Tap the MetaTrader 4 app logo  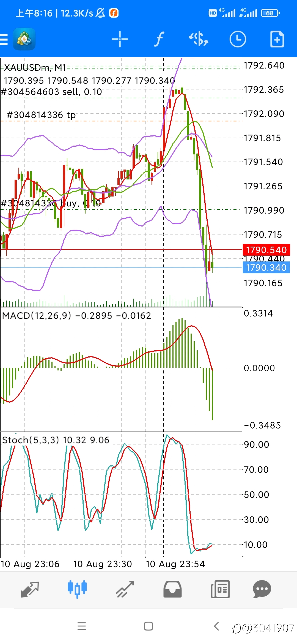point(24,39)
